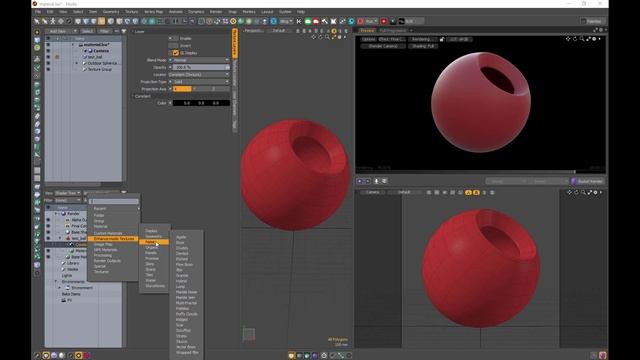This screenshot has height=360, width=640.
Task: Click the lock icon in preview toolbar
Action: (x=442, y=39)
